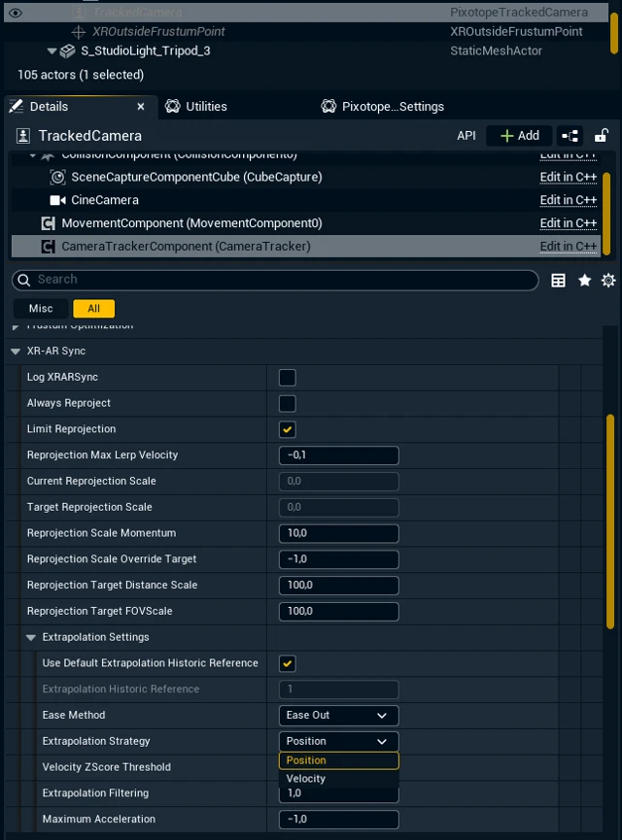Choose Velocity from the strategy list
This screenshot has height=840, width=622.
(x=306, y=779)
